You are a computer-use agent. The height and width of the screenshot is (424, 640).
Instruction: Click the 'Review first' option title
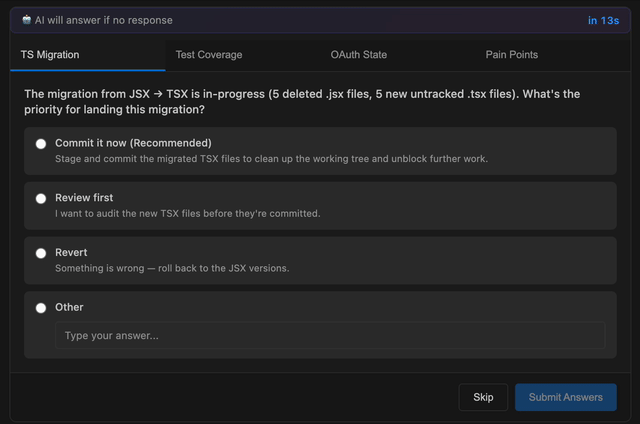pos(84,198)
